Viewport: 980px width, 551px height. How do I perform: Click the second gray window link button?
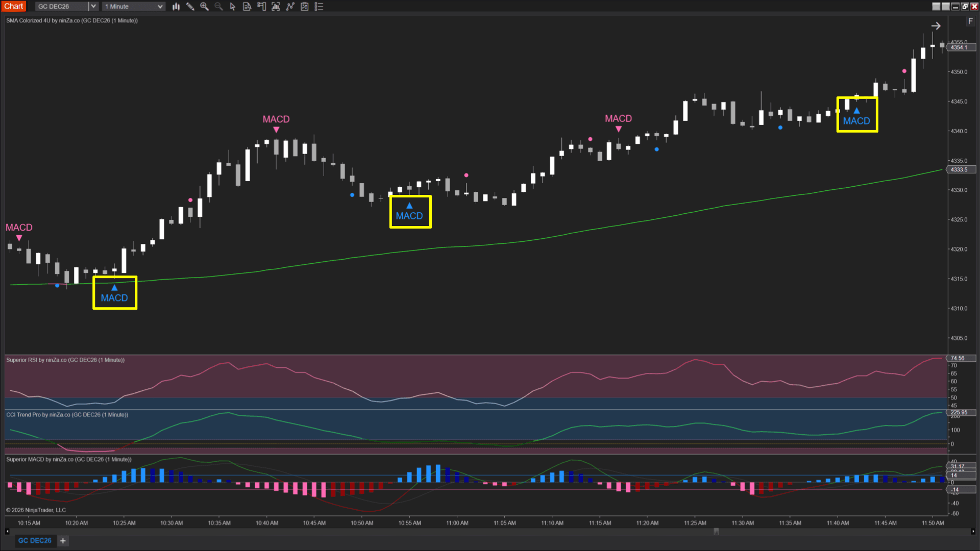(x=946, y=7)
